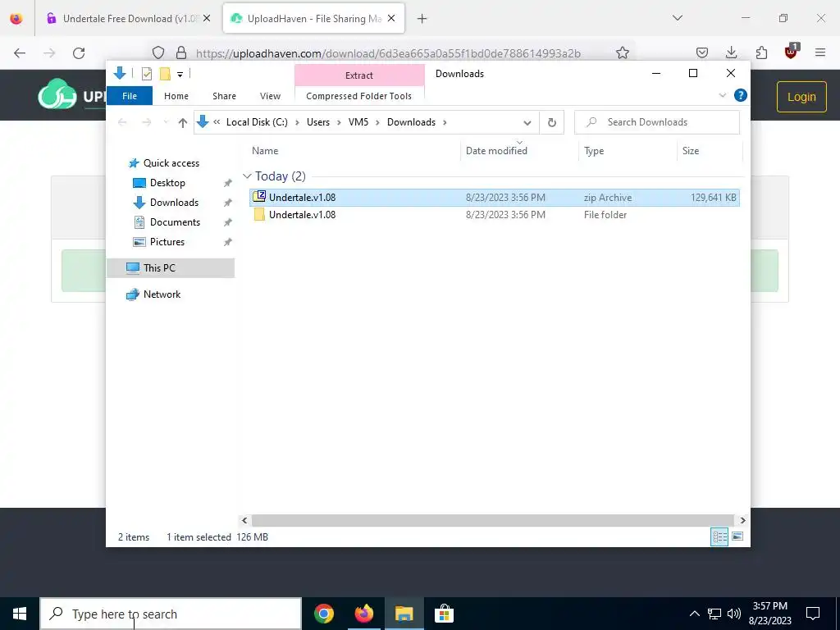Reload the UploadHaven page in Firefox
Image resolution: width=840 pixels, height=630 pixels.
click(79, 52)
